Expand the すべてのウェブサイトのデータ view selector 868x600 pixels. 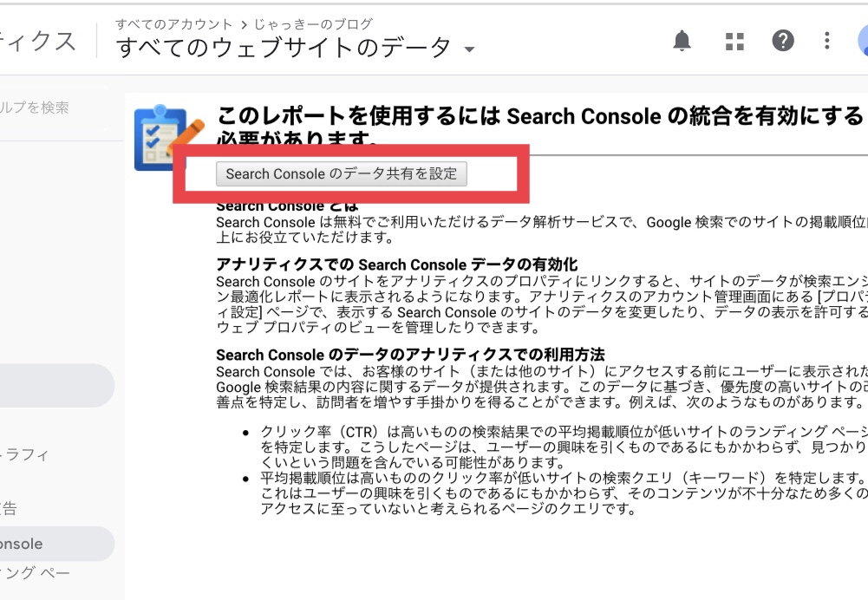click(296, 48)
